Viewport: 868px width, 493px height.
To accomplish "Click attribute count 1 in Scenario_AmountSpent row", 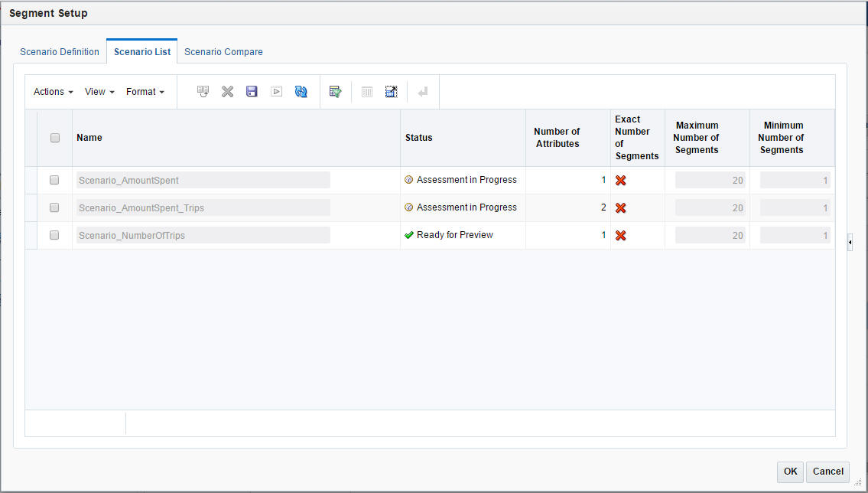I will coord(603,179).
